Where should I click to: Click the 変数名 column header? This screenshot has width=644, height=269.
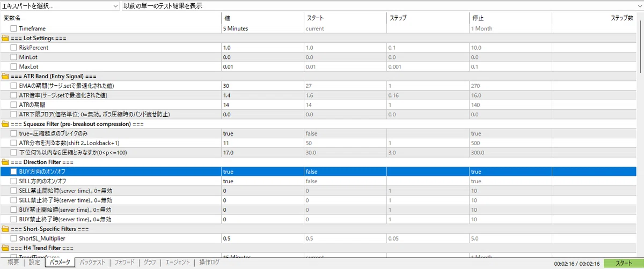click(111, 18)
